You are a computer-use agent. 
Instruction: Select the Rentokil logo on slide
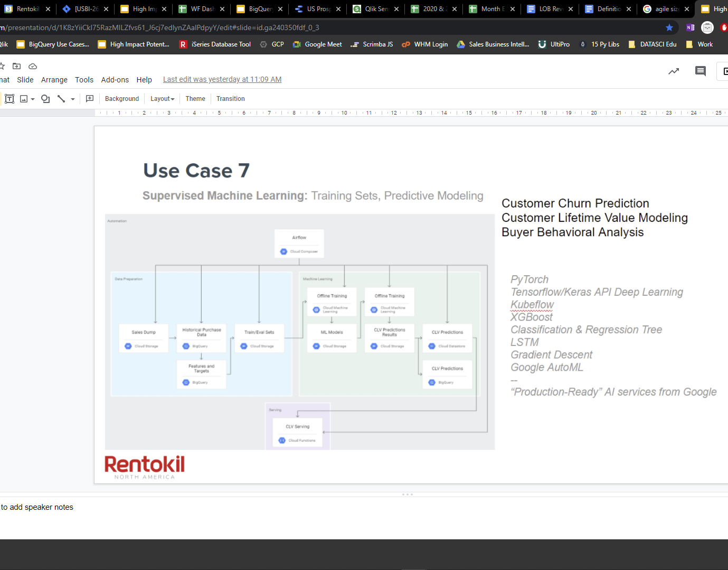[145, 467]
